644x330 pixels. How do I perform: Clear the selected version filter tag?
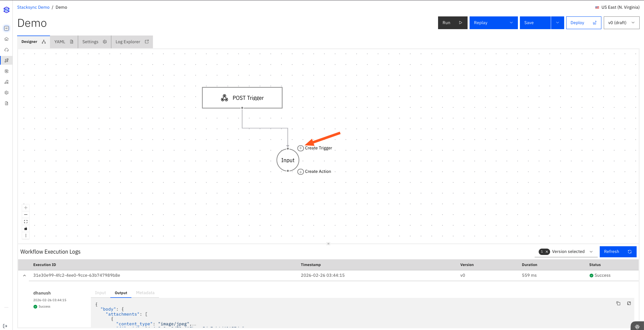tap(547, 252)
